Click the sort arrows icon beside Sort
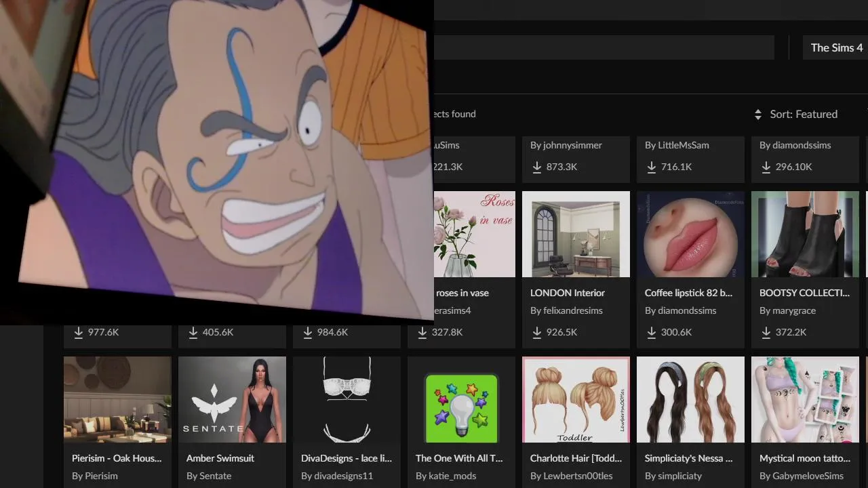Screen dimensions: 868x488 [x=758, y=115]
